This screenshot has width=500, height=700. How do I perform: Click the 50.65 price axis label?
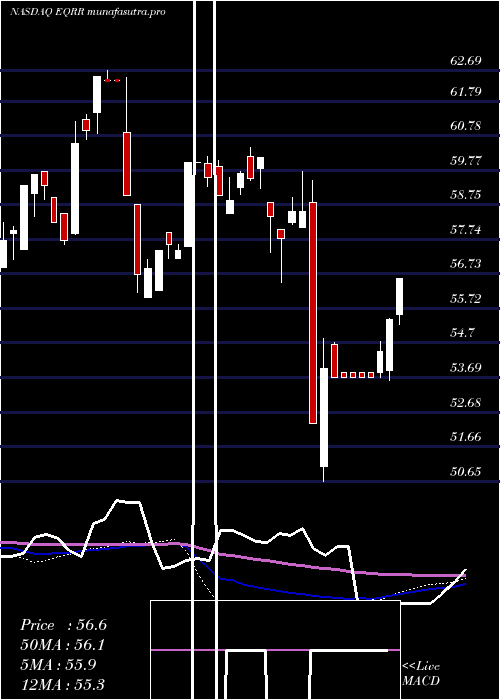[466, 471]
